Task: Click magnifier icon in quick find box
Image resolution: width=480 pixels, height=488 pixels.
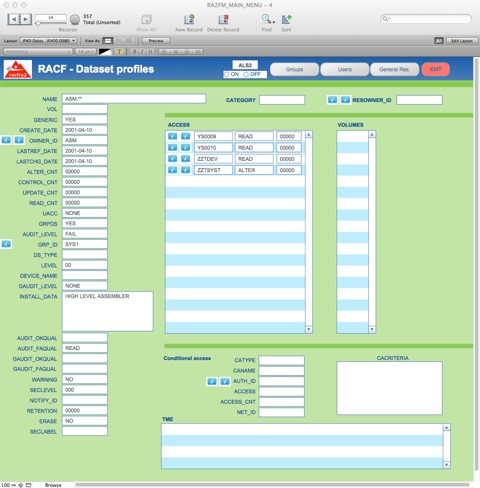Action: (385, 19)
